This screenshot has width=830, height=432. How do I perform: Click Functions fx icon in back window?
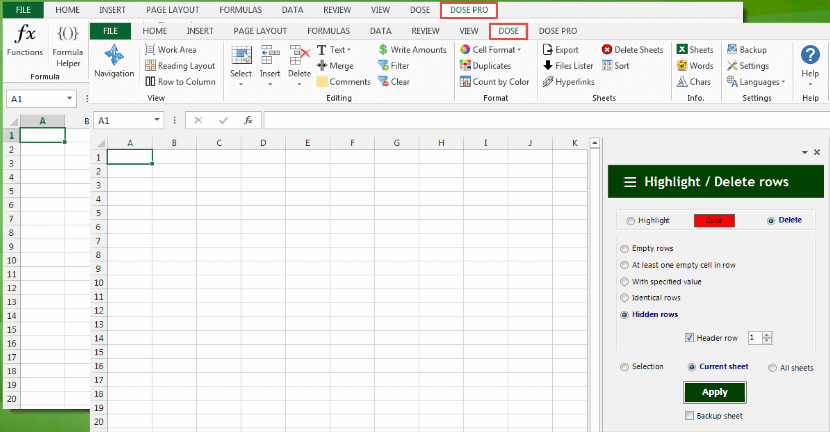tap(25, 34)
